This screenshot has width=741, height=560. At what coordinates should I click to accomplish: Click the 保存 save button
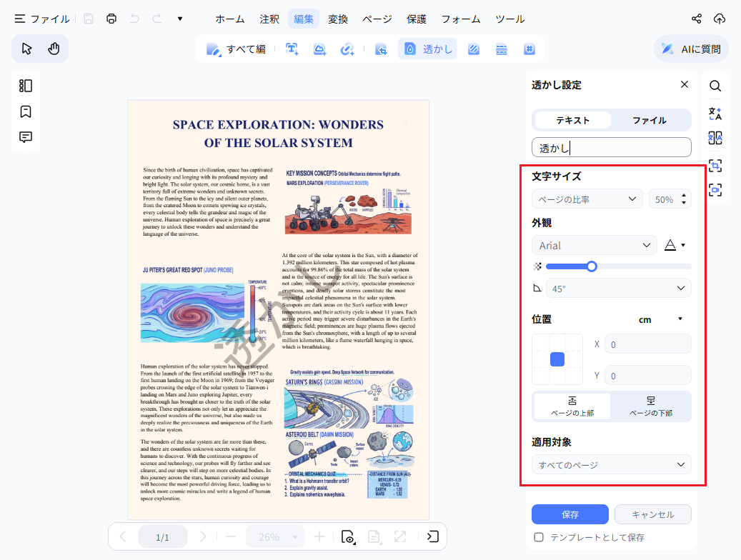[570, 514]
